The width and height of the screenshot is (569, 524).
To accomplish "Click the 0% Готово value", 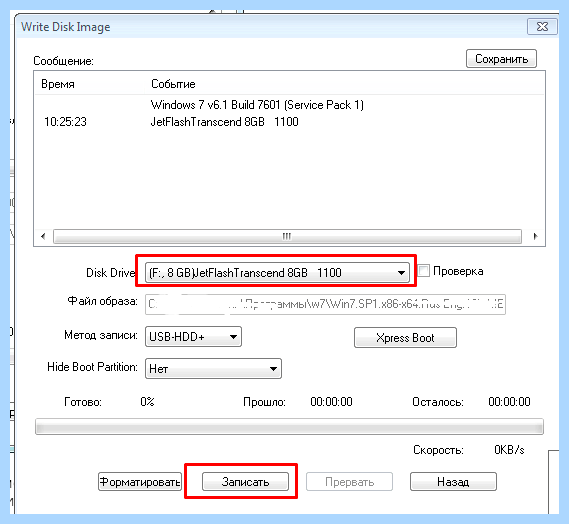I will [147, 402].
